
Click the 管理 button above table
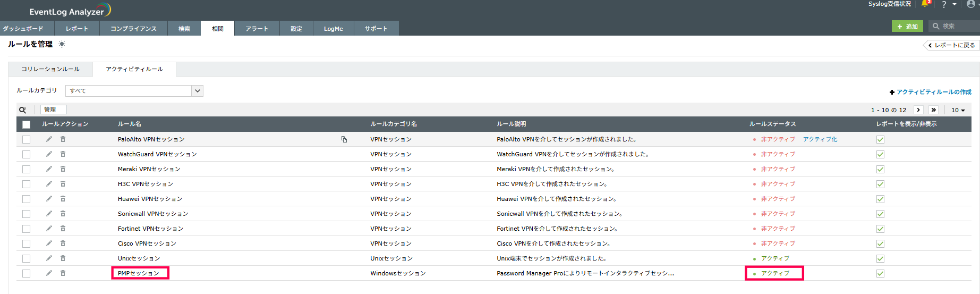(x=54, y=110)
